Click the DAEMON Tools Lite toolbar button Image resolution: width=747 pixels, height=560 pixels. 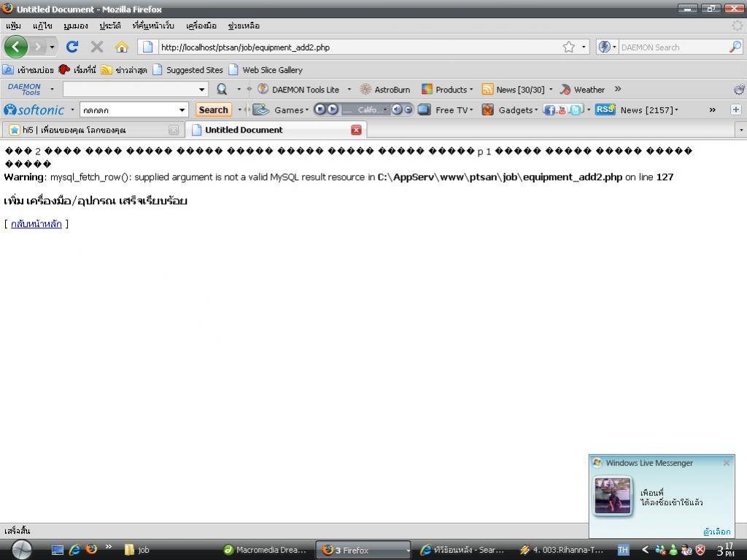click(298, 89)
